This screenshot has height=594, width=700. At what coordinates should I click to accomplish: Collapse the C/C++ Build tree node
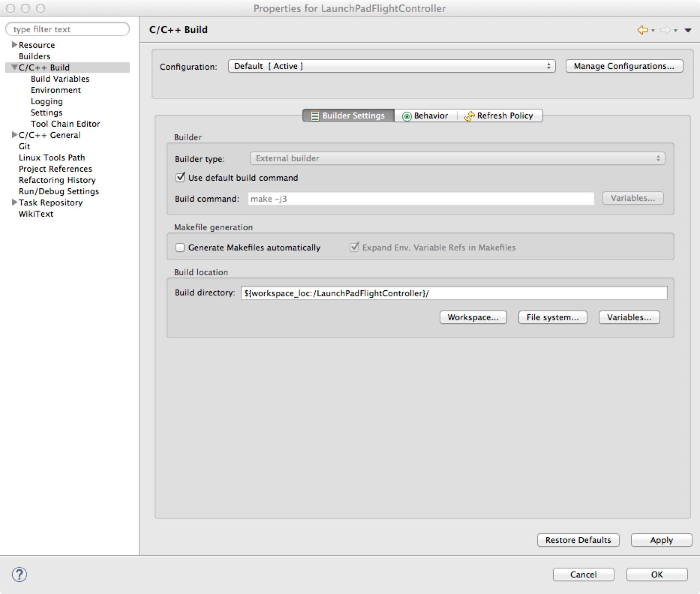click(15, 67)
